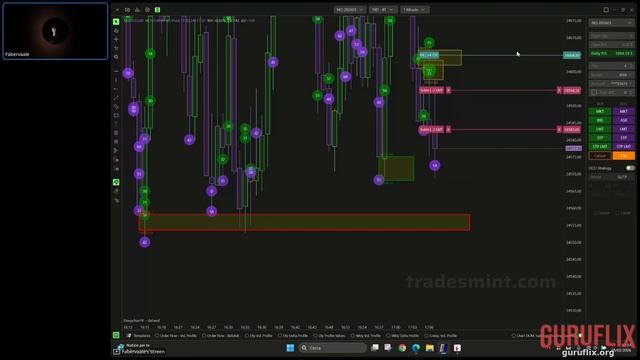Open the Windows Start menu
The height and width of the screenshot is (360, 640).
click(290, 348)
